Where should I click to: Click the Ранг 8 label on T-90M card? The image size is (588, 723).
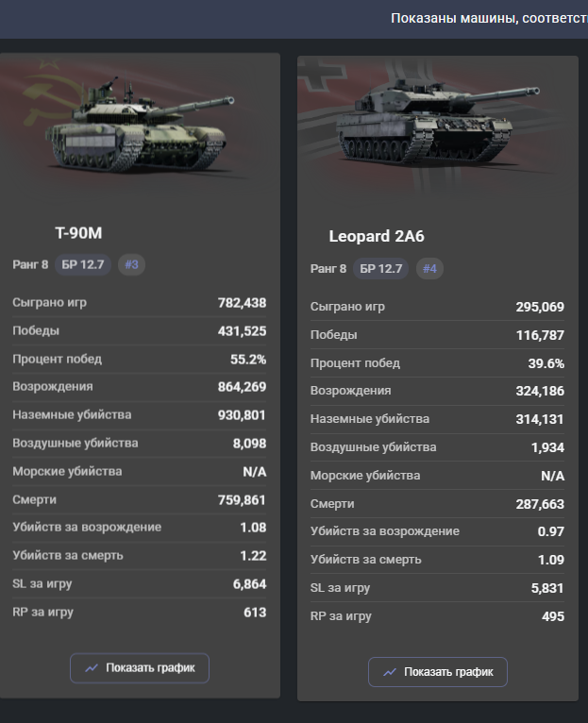click(30, 264)
